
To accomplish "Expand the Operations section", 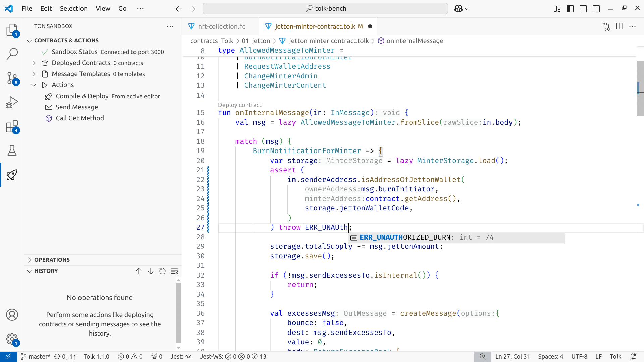I will click(30, 260).
